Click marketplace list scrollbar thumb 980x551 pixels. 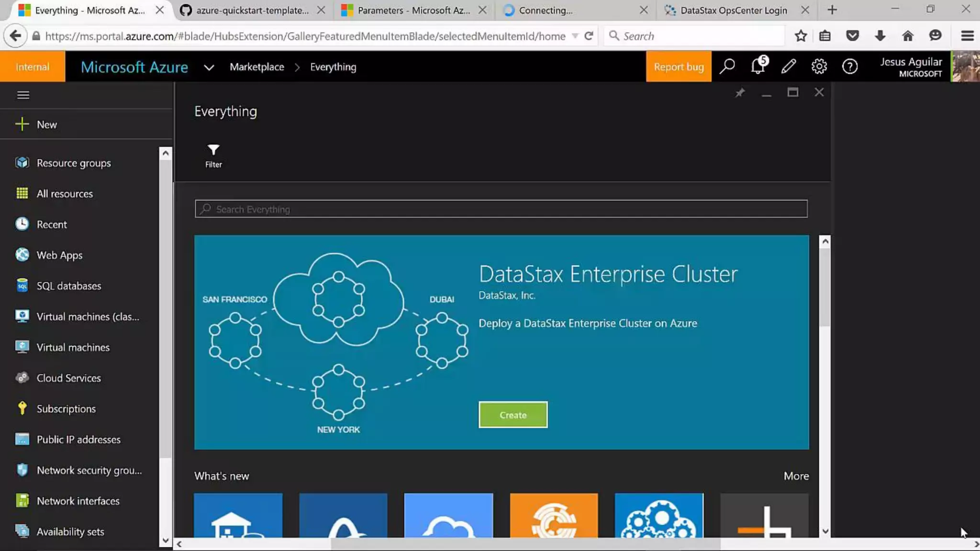pos(824,287)
